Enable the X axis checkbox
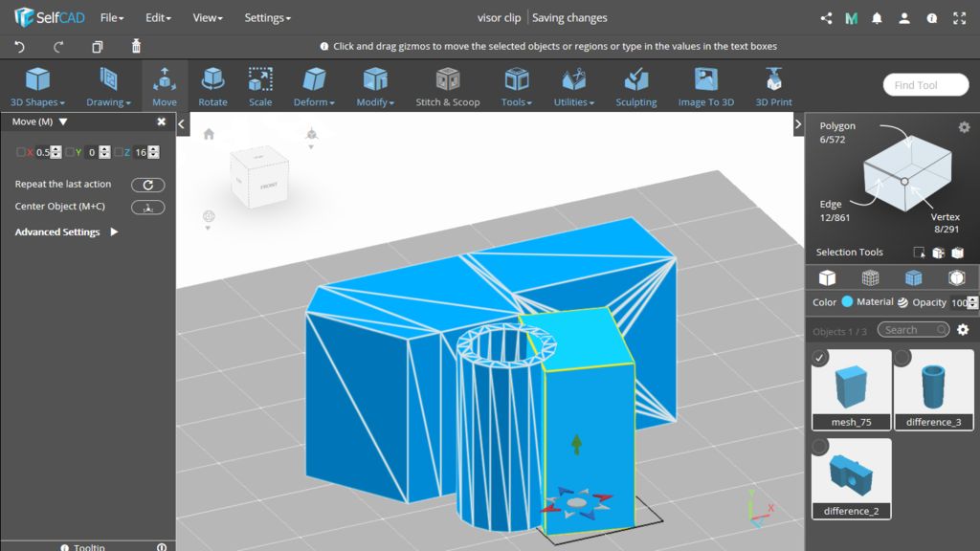 tap(21, 152)
